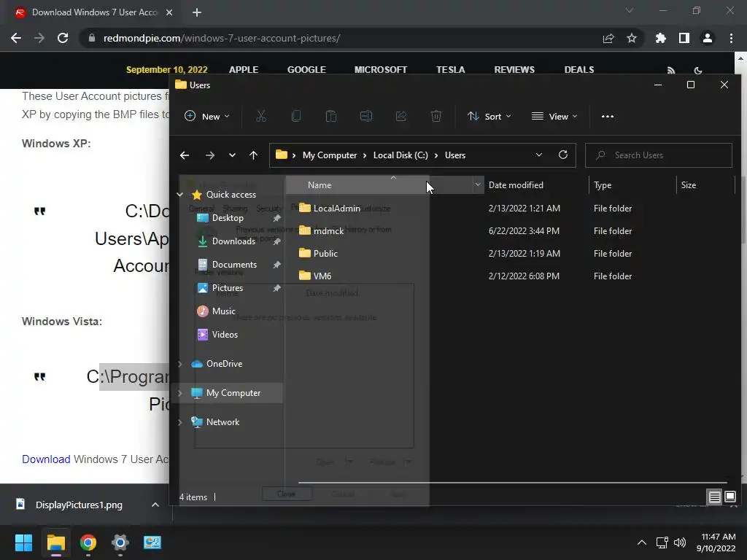Toggle Chrome side panel icon

point(684,38)
